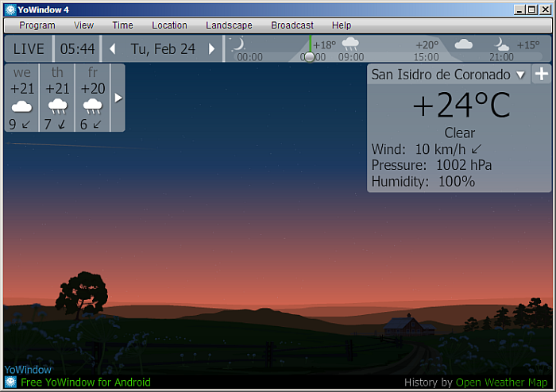
Task: Click Friday's rain cloud icon
Action: 93,106
